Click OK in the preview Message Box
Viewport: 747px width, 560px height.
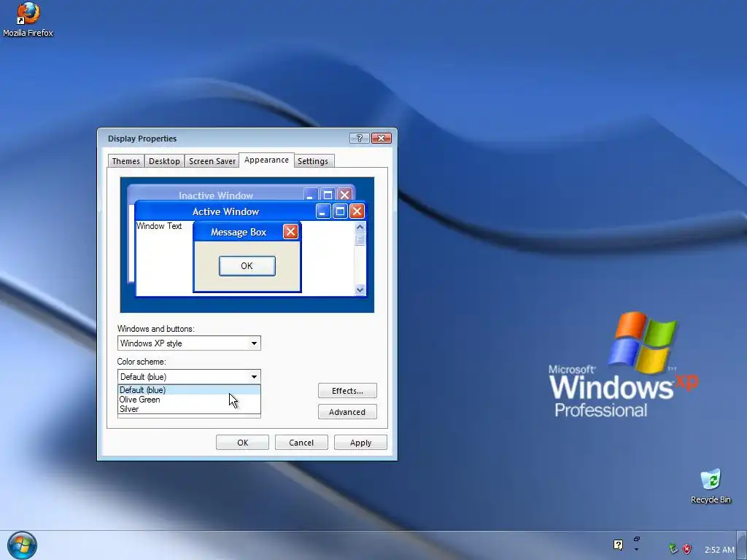point(247,265)
